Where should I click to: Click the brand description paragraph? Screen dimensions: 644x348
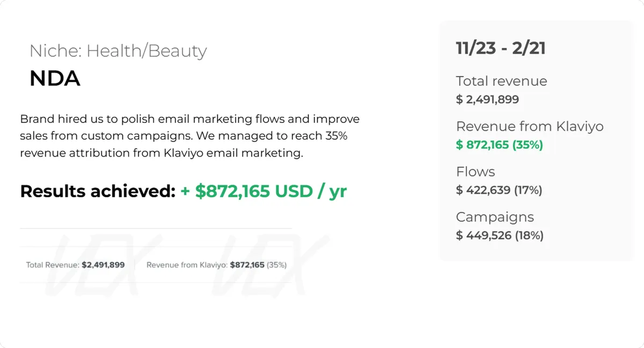(x=189, y=136)
